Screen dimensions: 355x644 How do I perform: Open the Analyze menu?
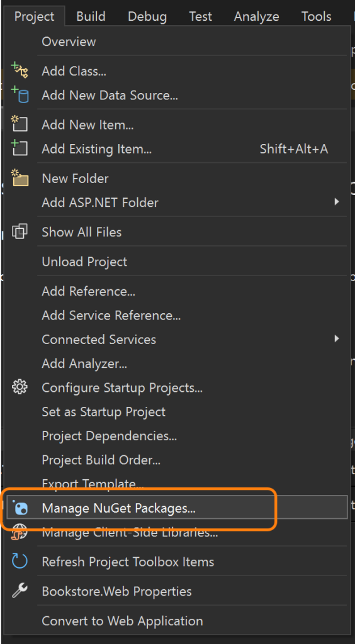pyautogui.click(x=256, y=16)
